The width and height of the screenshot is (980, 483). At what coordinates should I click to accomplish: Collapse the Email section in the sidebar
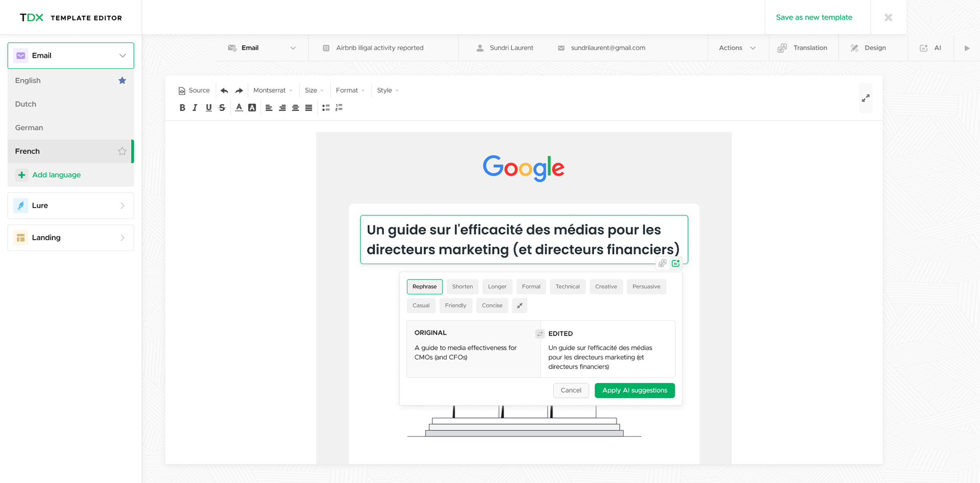pos(122,55)
